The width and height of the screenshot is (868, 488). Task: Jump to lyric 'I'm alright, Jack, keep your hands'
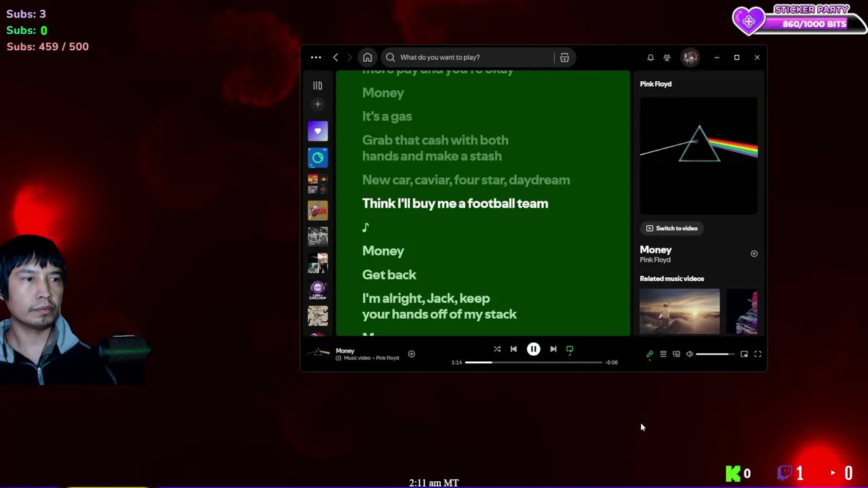439,306
